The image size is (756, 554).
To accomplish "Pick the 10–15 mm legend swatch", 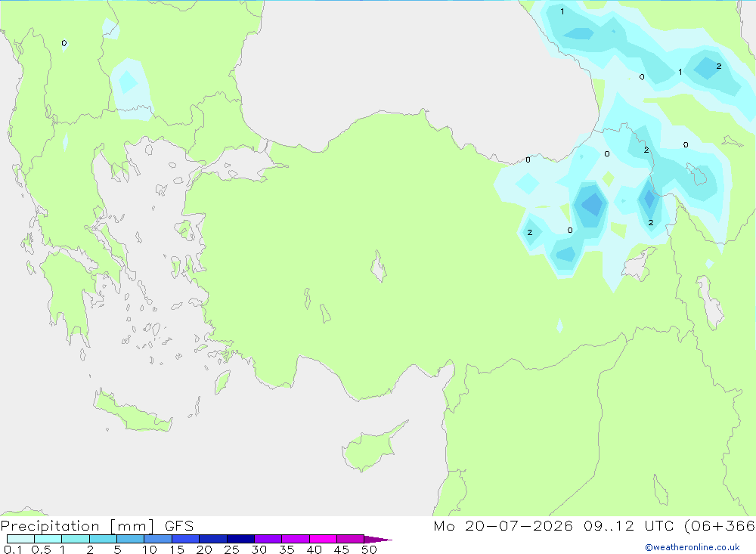I will coord(158,539).
